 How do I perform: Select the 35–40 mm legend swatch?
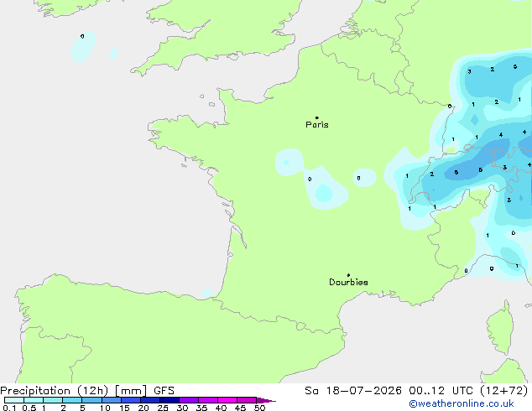click(x=208, y=400)
